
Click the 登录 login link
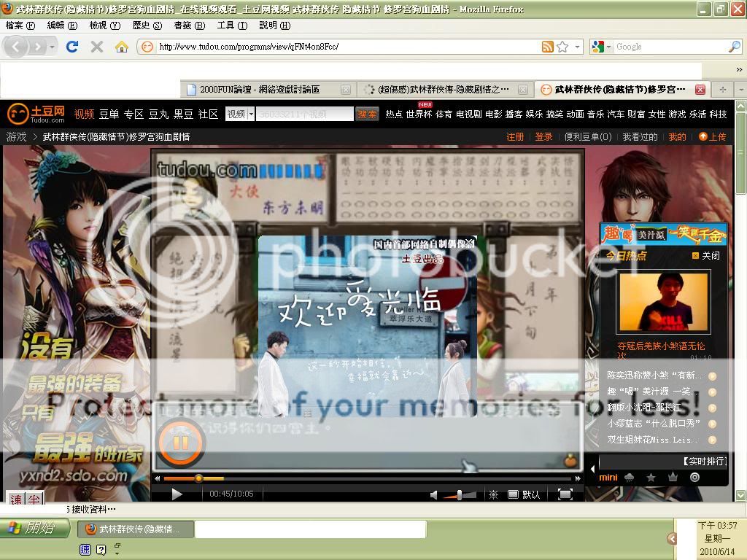[x=543, y=136]
